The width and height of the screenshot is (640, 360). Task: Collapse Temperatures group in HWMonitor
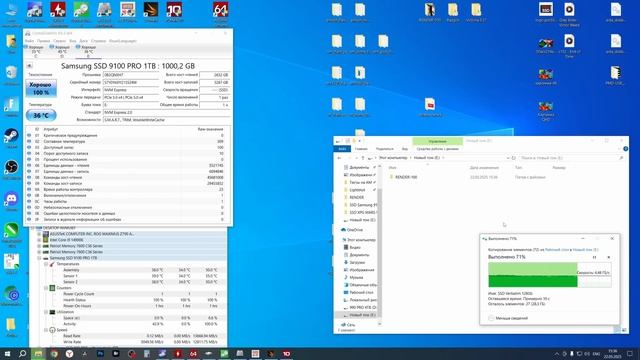46,264
